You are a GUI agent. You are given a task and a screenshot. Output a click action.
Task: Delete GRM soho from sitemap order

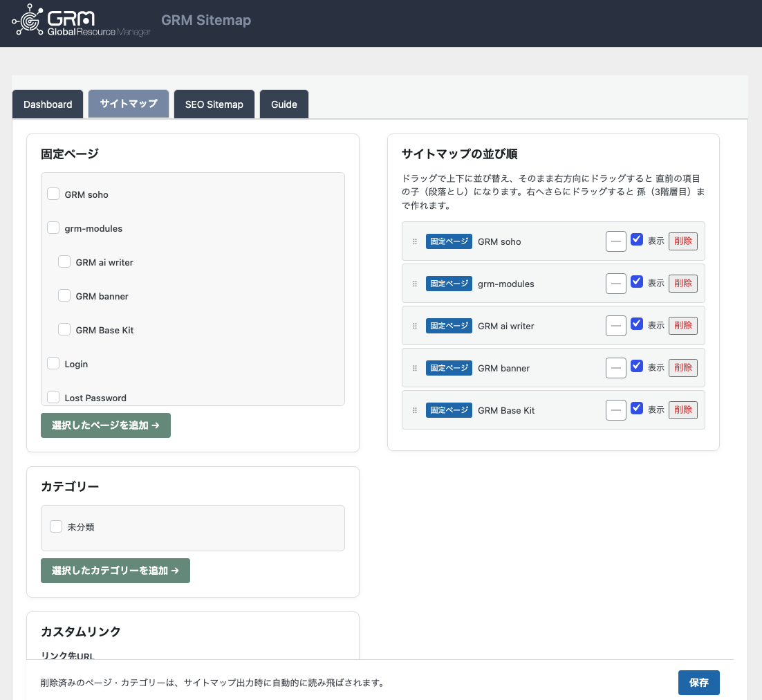(682, 241)
